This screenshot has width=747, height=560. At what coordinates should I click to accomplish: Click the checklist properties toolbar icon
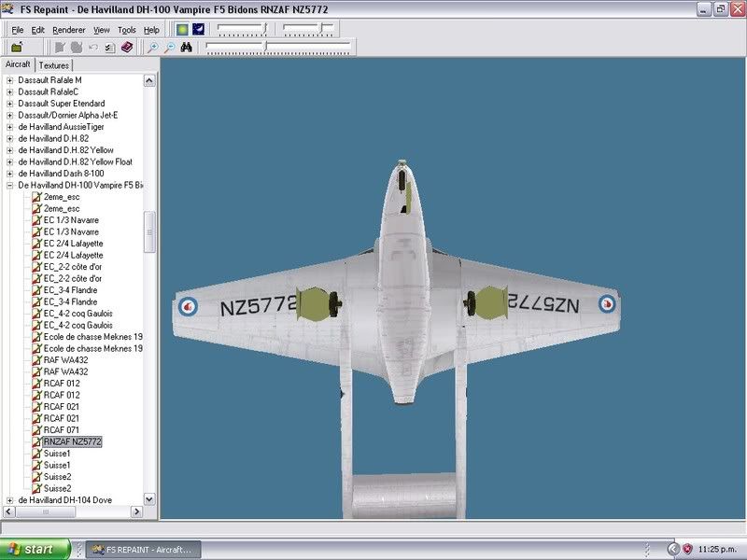[109, 47]
